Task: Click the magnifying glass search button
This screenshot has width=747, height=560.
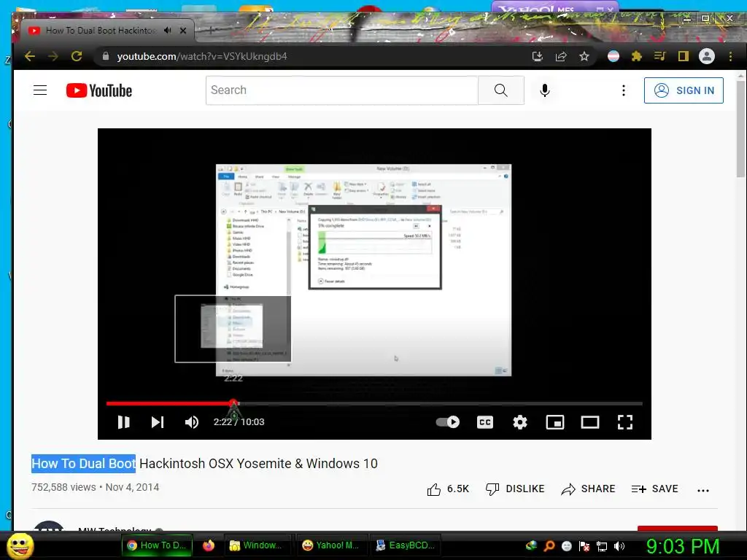Action: pyautogui.click(x=500, y=90)
